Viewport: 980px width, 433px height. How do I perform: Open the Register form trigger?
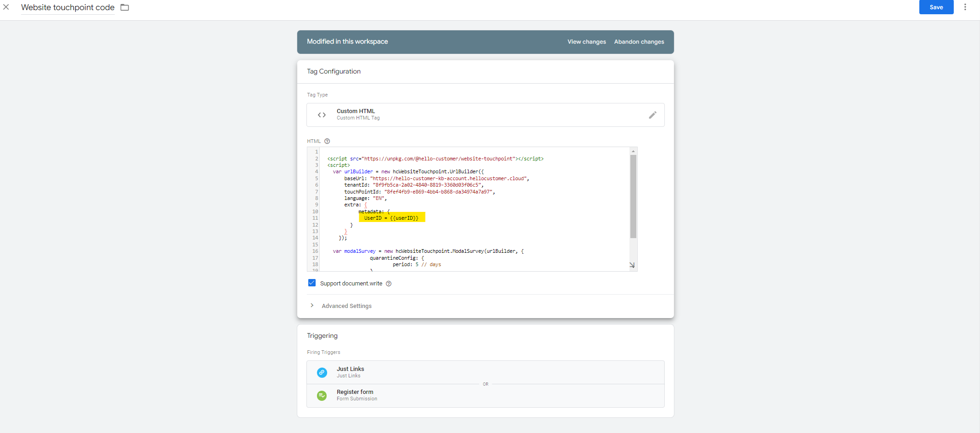[x=486, y=395]
